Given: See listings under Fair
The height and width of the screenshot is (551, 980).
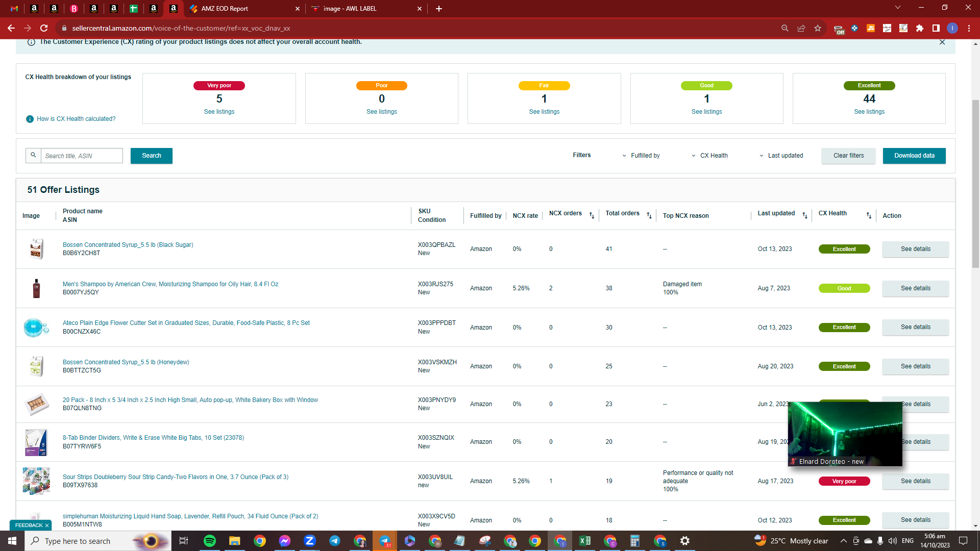Looking at the screenshot, I should click(544, 112).
